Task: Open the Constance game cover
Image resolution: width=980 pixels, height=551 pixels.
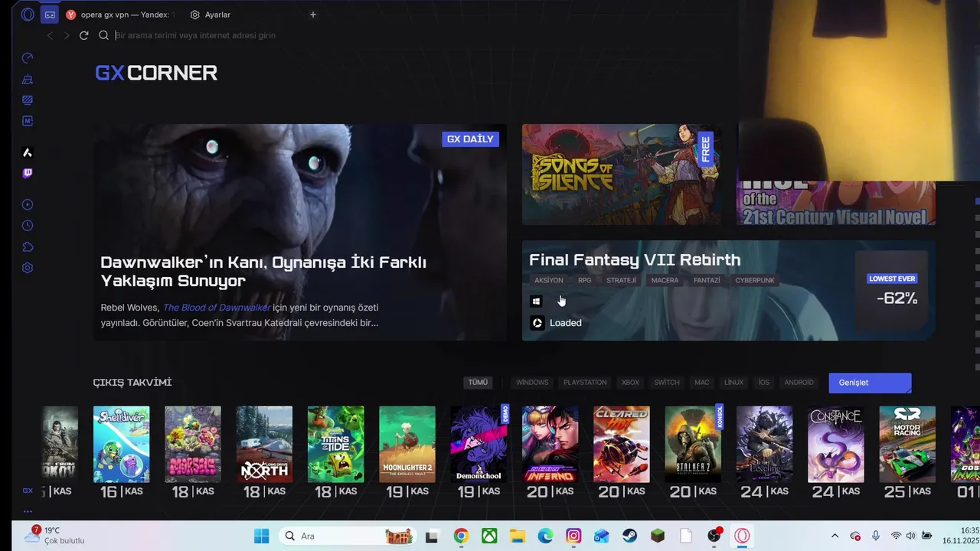Action: 835,445
